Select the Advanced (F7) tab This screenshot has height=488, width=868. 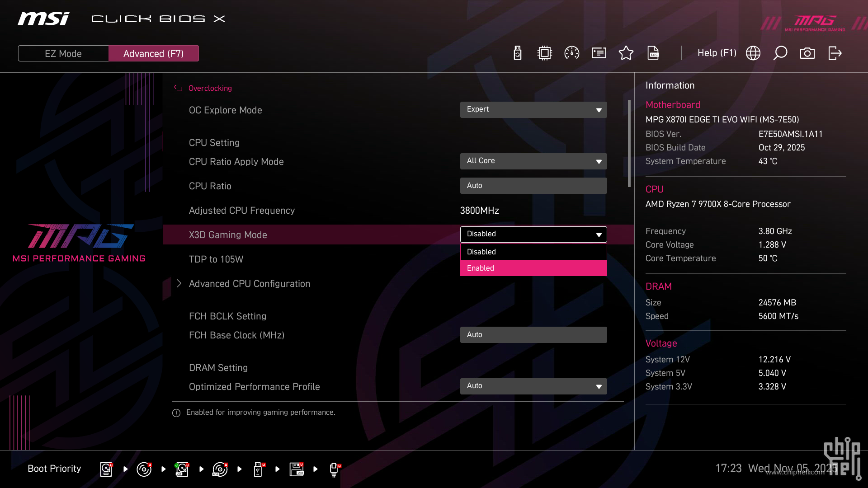point(154,53)
